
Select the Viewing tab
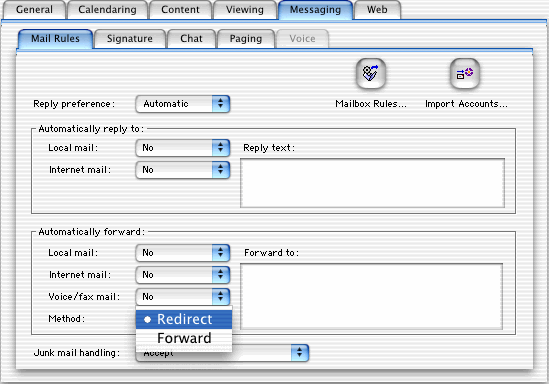245,9
